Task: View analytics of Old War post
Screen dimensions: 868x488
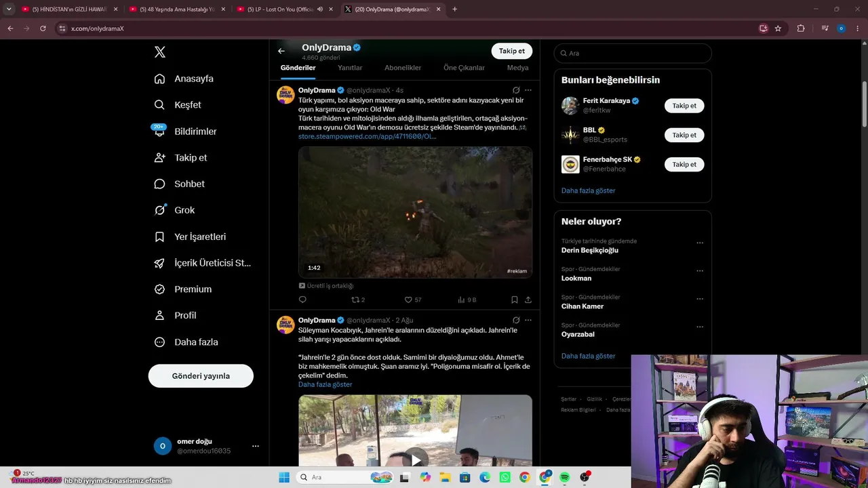Action: tap(467, 300)
